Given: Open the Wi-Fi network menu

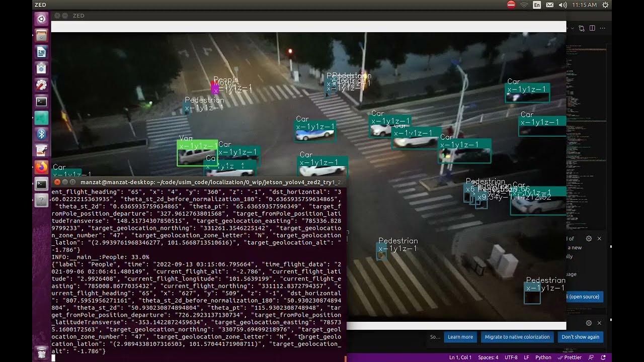Looking at the screenshot, I should [524, 5].
